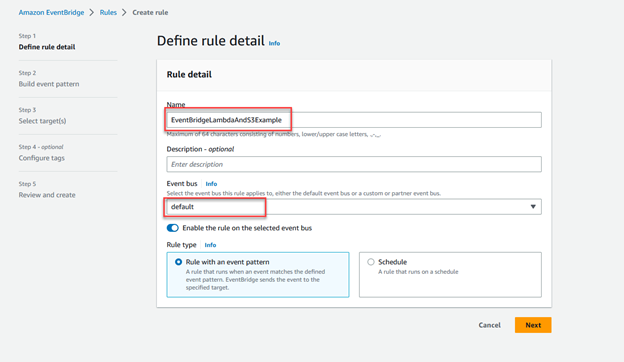The height and width of the screenshot is (362, 624).
Task: Select Step 3 Select target(s)
Action: [x=42, y=121]
